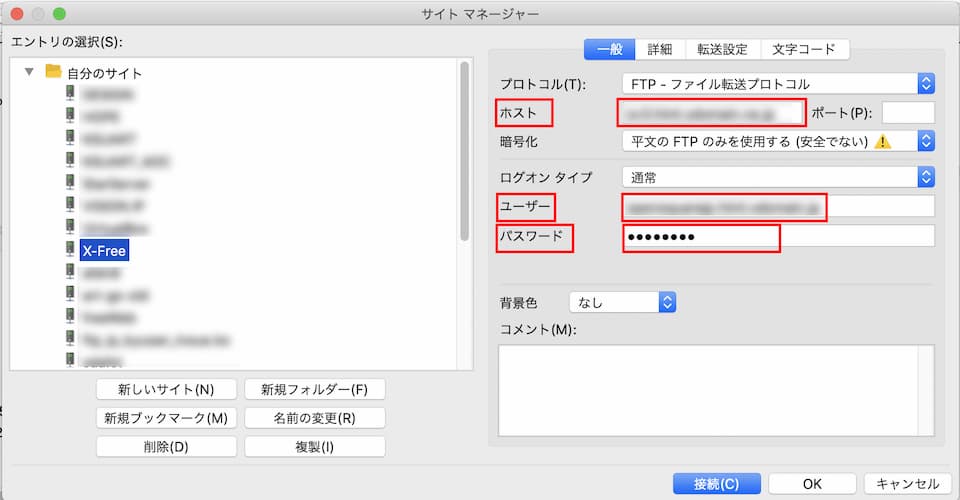Click the 自分のサイト folder icon

point(53,72)
